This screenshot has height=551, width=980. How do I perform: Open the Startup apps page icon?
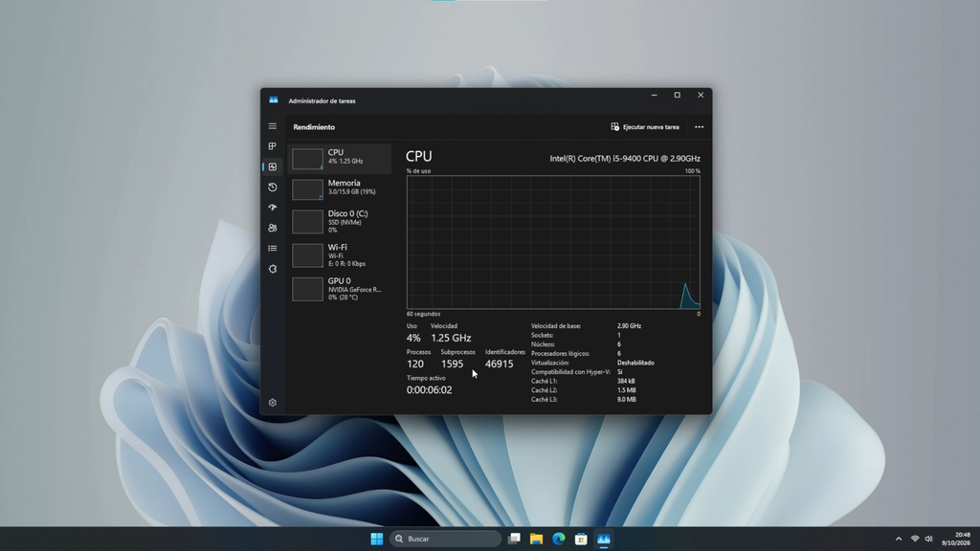click(273, 208)
